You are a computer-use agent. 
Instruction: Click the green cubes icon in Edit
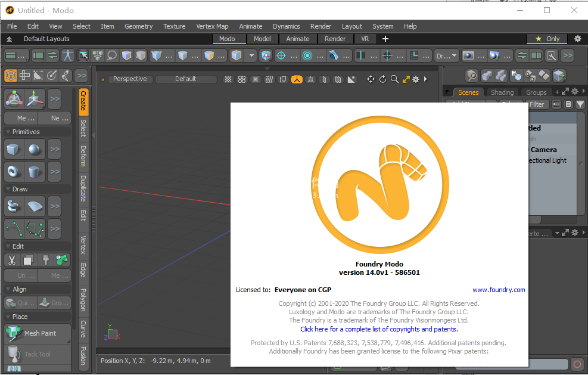point(62,260)
